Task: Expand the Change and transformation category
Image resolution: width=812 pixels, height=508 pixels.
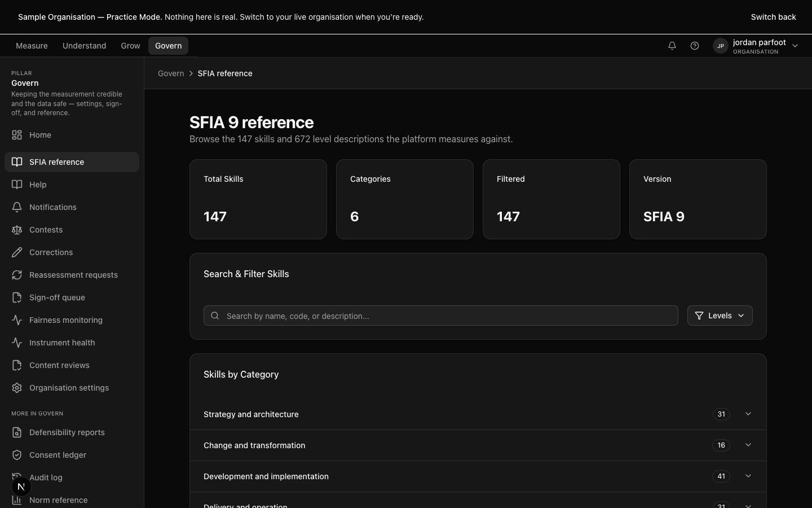Action: [x=478, y=445]
